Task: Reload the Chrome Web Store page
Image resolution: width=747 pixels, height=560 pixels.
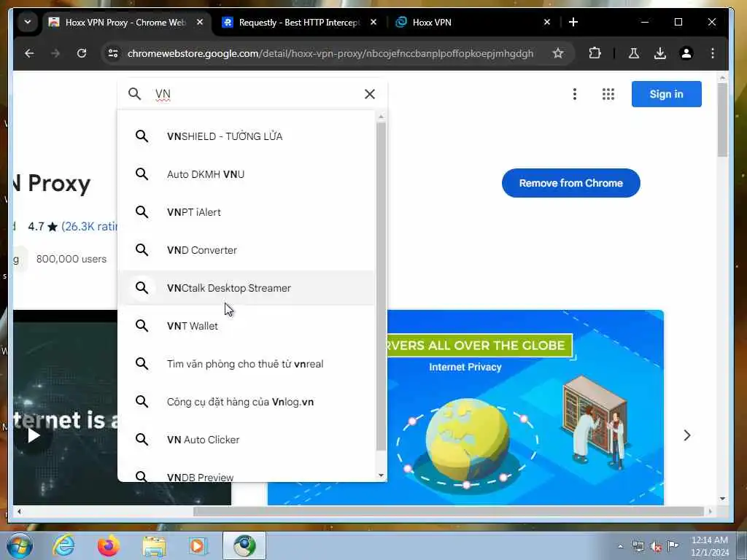Action: [x=82, y=53]
